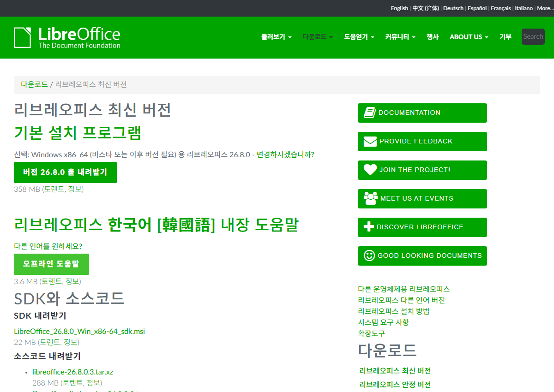Switch language to English

tap(399, 8)
